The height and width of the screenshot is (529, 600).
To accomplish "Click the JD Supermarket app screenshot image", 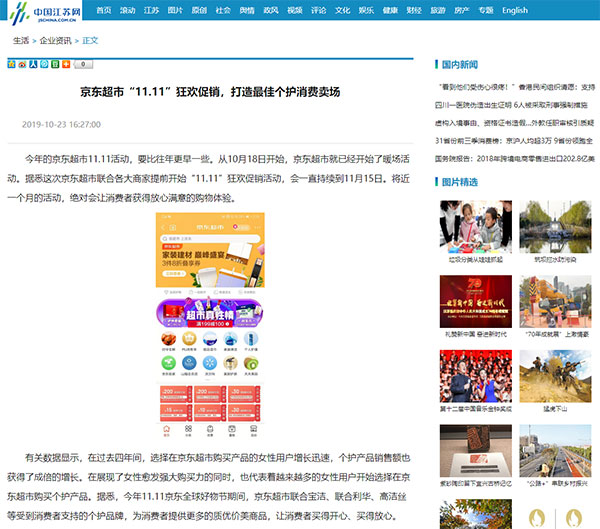I will (x=210, y=325).
